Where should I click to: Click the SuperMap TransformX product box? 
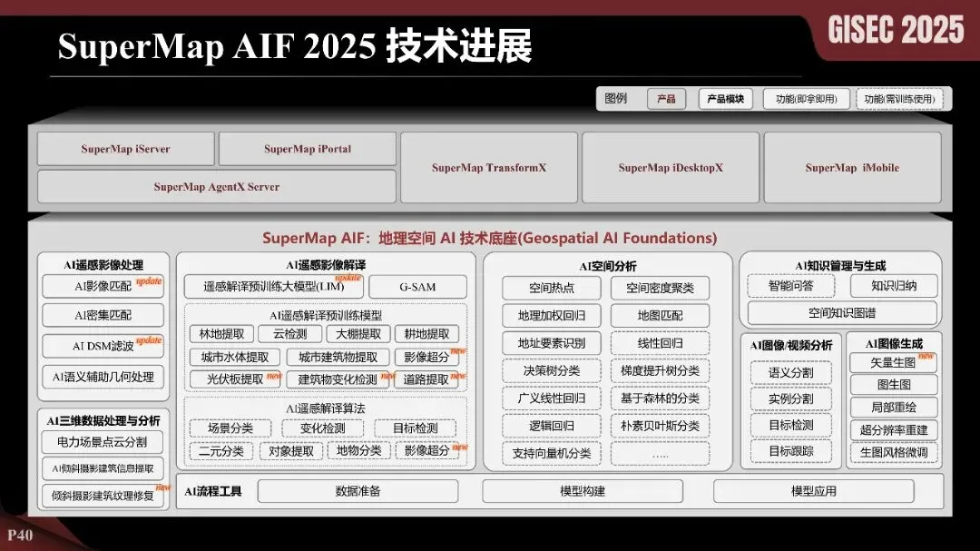489,168
